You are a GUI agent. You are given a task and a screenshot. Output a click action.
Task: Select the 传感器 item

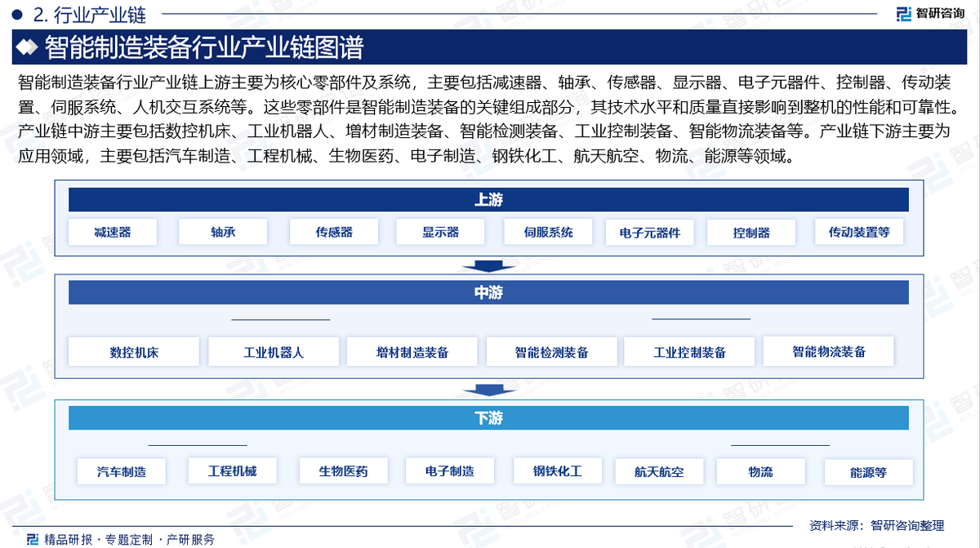pyautogui.click(x=333, y=231)
